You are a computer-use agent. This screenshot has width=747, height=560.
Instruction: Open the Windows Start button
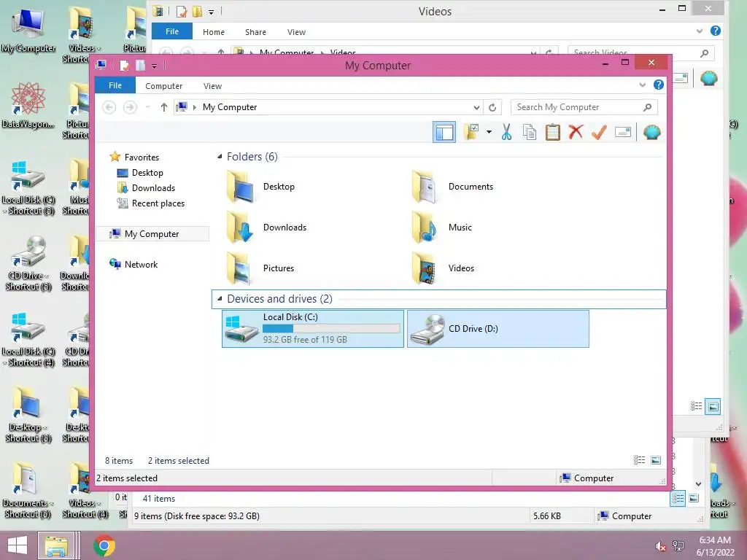(x=18, y=545)
